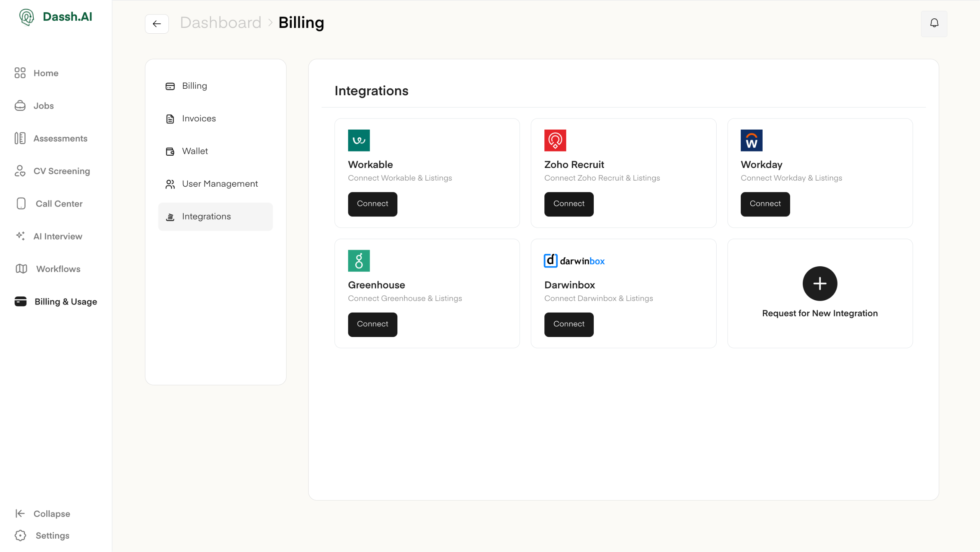
Task: Connect the Darwinbox integration
Action: 568,324
